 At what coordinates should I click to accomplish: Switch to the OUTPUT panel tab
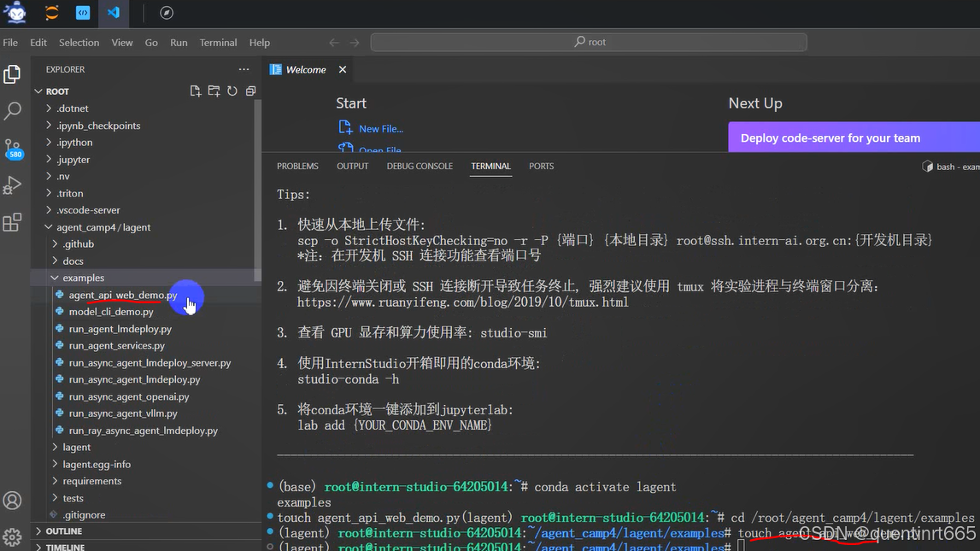353,167
